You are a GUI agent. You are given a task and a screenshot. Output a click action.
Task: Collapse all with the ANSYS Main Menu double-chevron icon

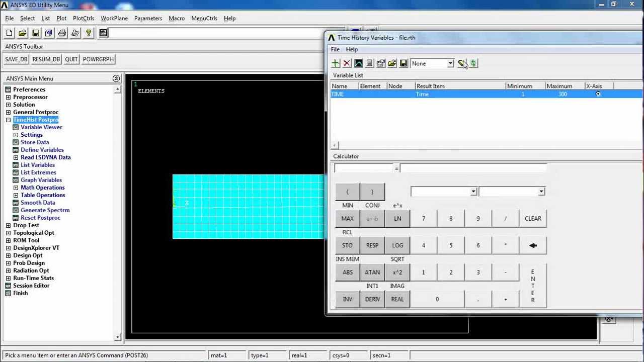coord(116,78)
